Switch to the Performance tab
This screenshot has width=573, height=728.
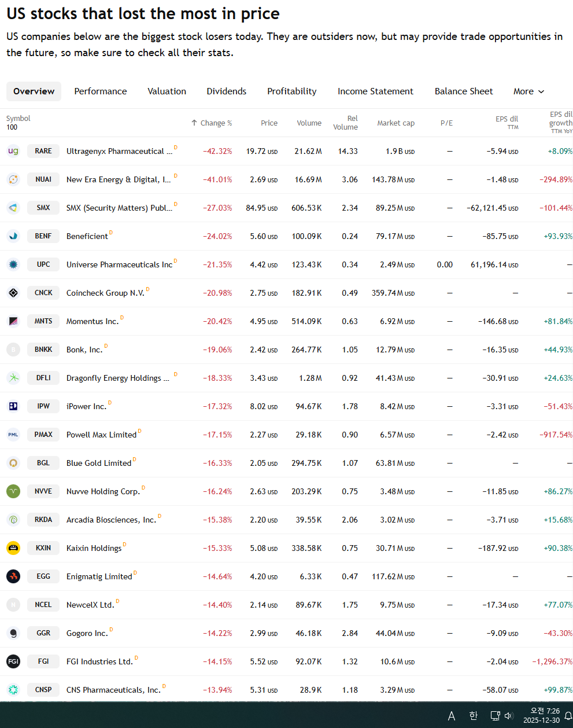pos(101,91)
